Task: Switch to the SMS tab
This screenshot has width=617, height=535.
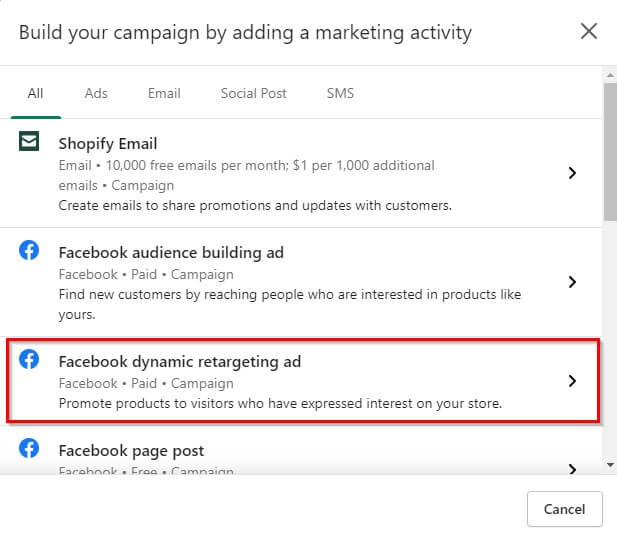Action: click(x=340, y=94)
